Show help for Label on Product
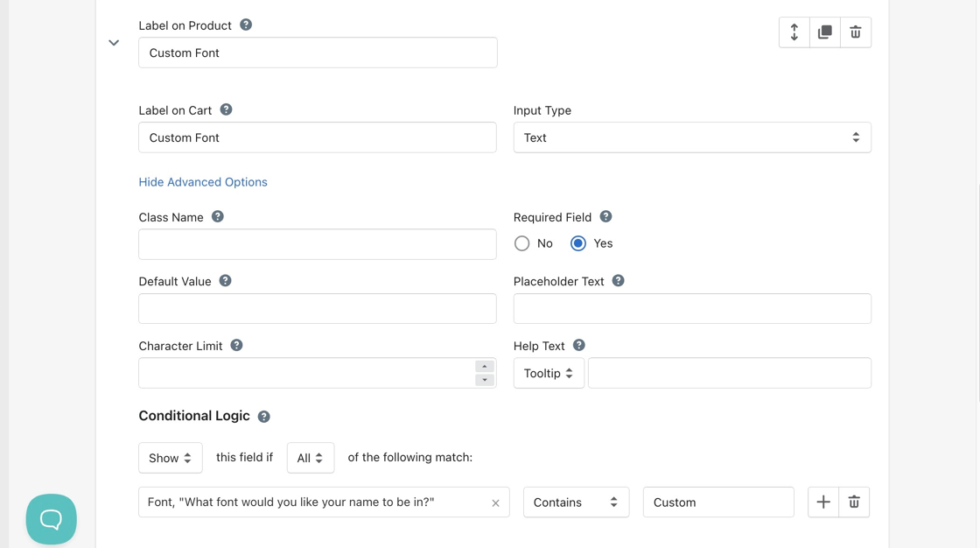Viewport: 980px width, 548px height. [x=246, y=25]
